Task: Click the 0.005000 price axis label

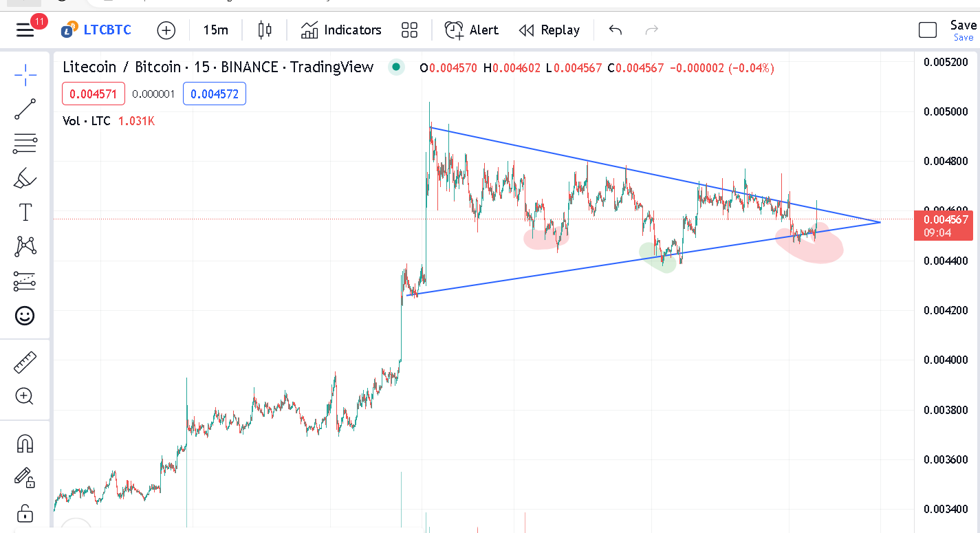Action: pos(946,111)
